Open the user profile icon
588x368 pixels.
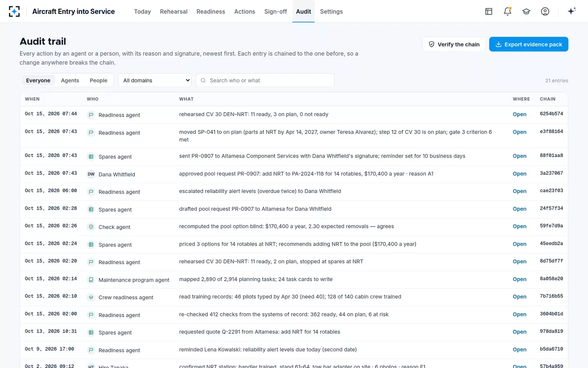click(x=545, y=11)
